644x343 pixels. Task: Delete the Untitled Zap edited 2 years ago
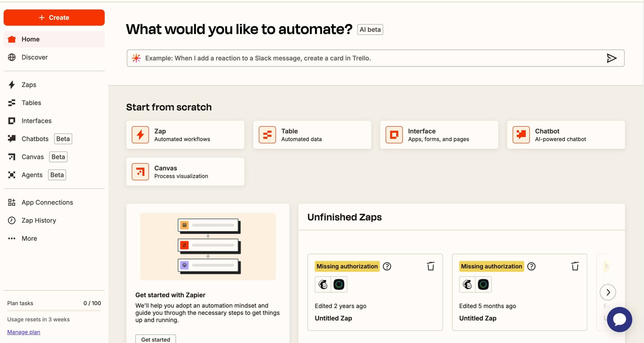[x=430, y=266]
